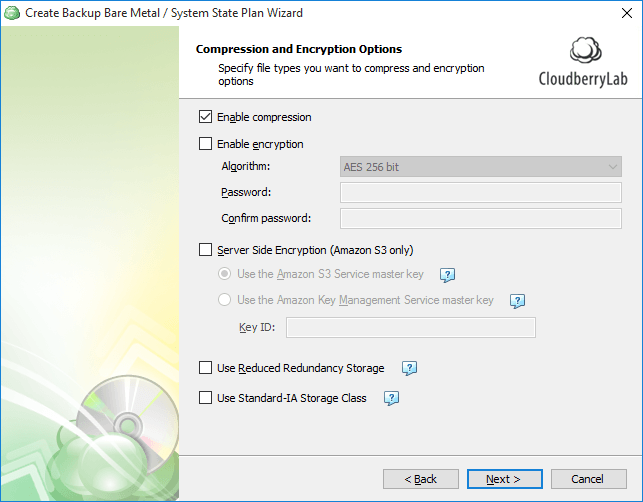Uncheck Enable compression

[x=205, y=117]
